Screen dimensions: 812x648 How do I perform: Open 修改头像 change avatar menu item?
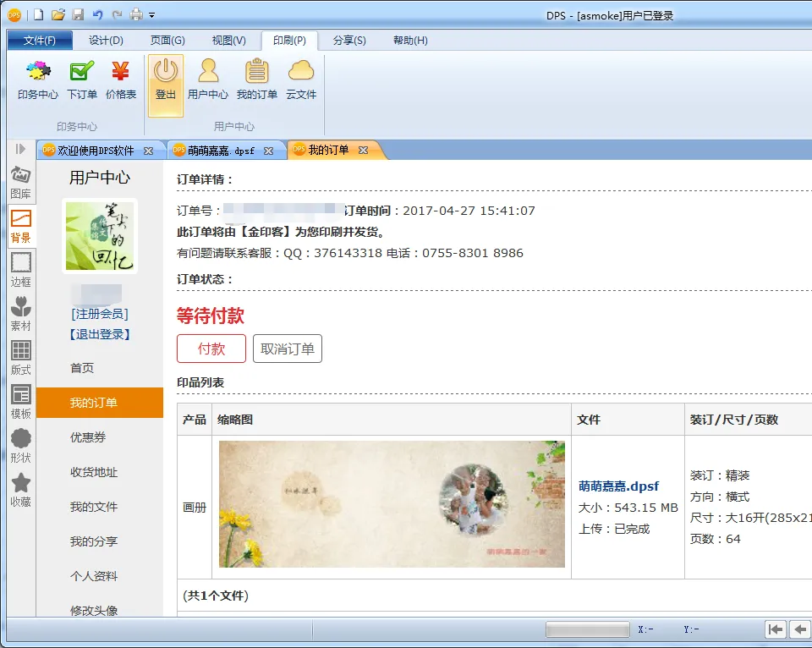click(x=94, y=610)
